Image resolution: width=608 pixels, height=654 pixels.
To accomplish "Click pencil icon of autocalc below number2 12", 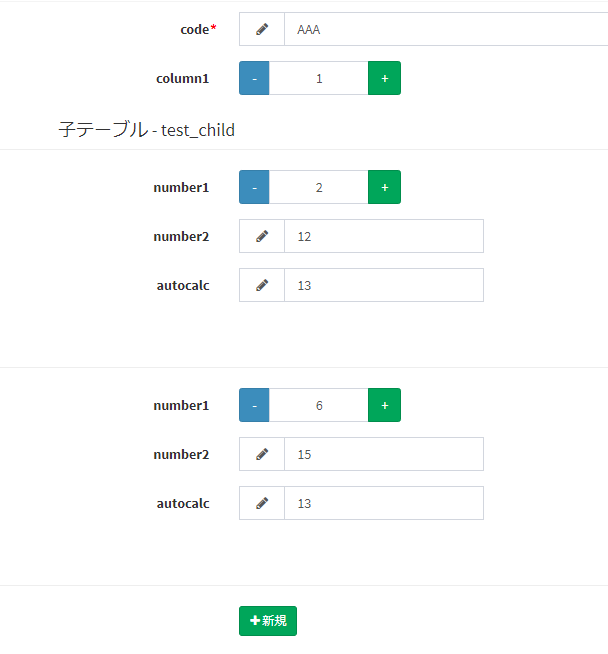I will [262, 285].
